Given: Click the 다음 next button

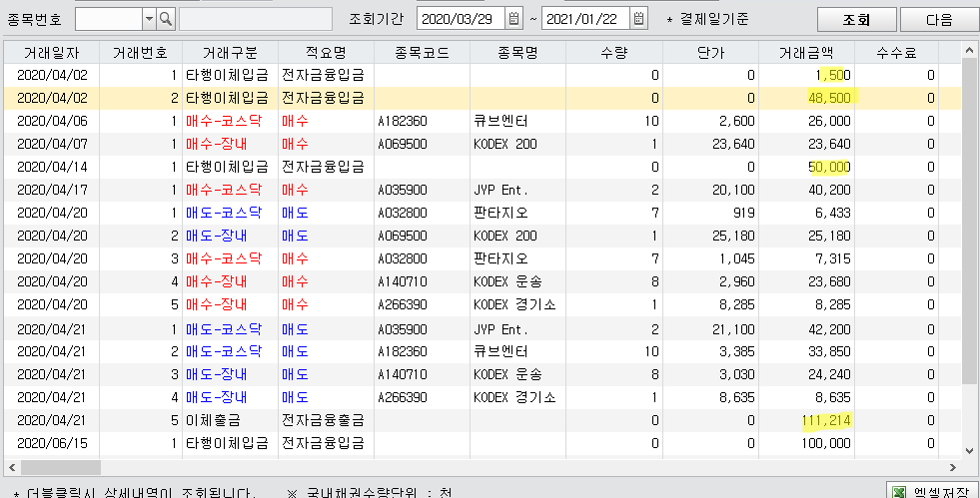Looking at the screenshot, I should coord(939,19).
